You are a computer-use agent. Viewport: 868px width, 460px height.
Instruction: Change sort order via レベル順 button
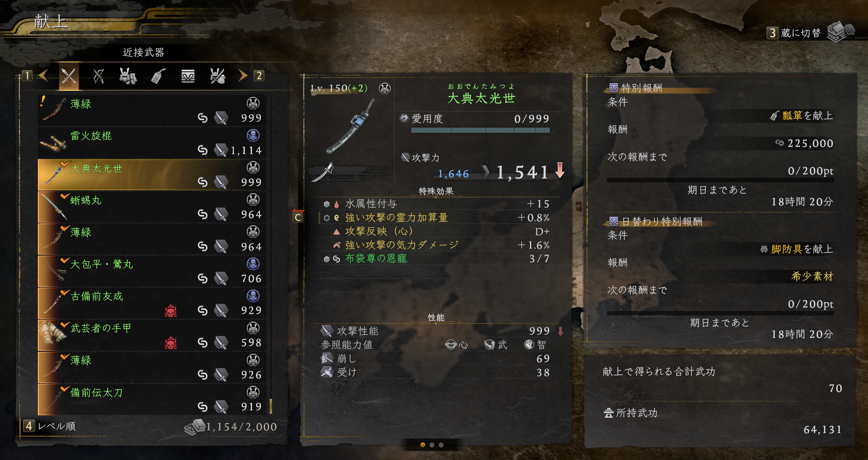tap(50, 426)
